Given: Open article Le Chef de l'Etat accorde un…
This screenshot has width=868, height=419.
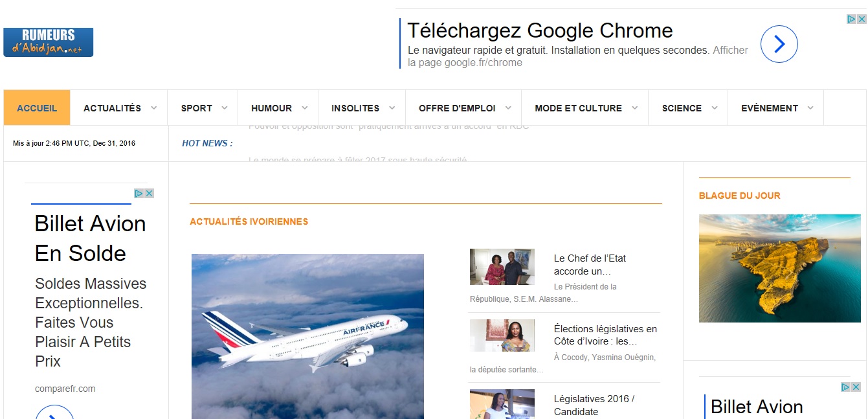Looking at the screenshot, I should [x=590, y=265].
